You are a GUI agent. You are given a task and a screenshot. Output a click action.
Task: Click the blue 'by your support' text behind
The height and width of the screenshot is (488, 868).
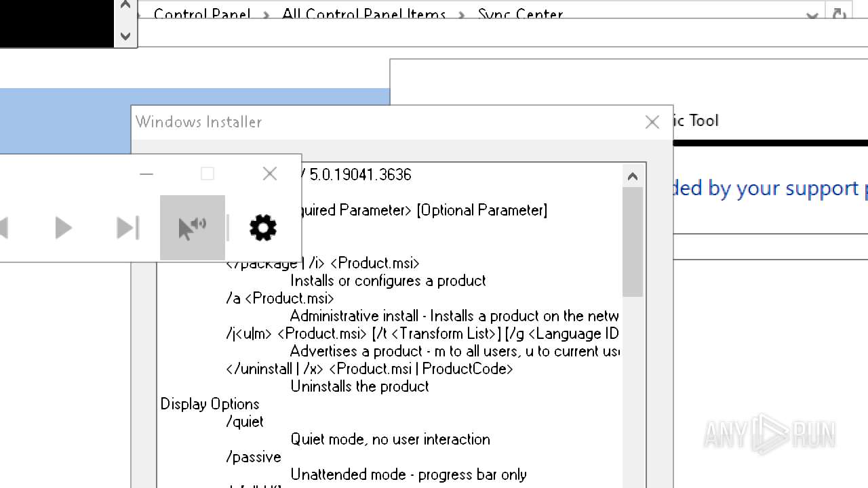pos(783,188)
